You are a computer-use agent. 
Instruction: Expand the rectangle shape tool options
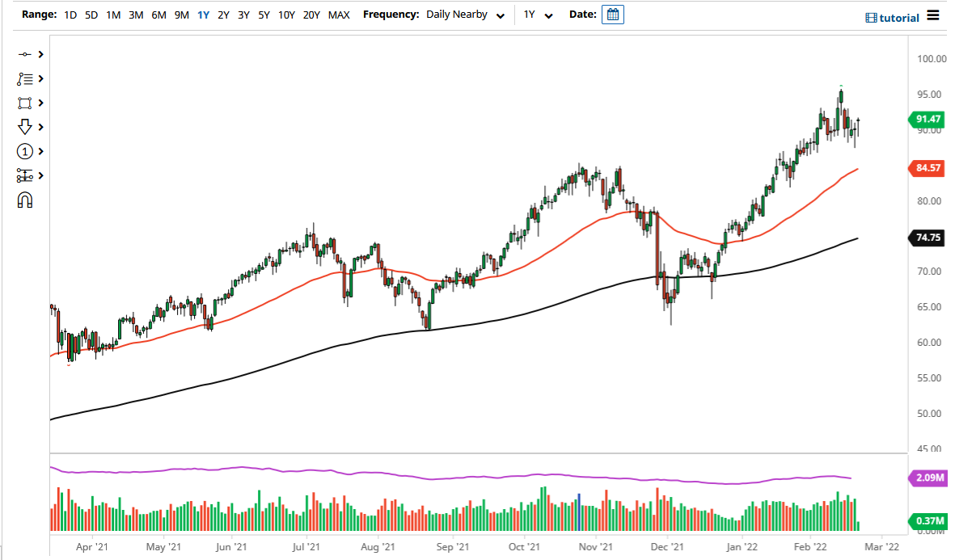tap(40, 103)
